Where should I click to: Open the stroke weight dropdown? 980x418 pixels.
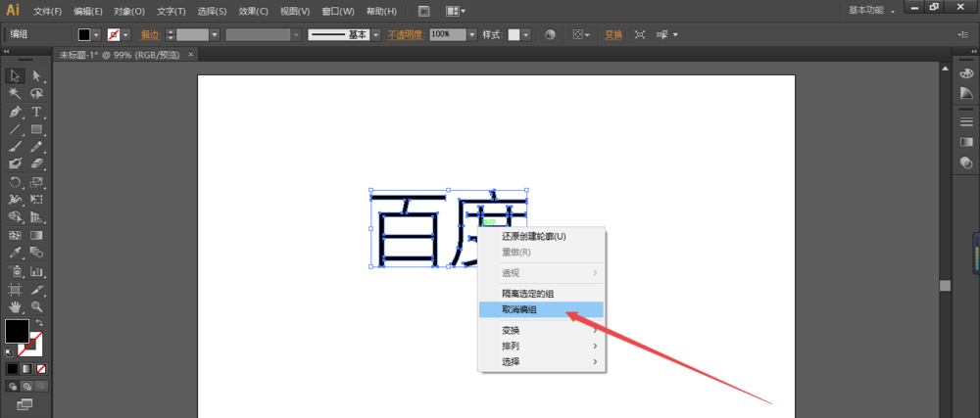(x=215, y=35)
